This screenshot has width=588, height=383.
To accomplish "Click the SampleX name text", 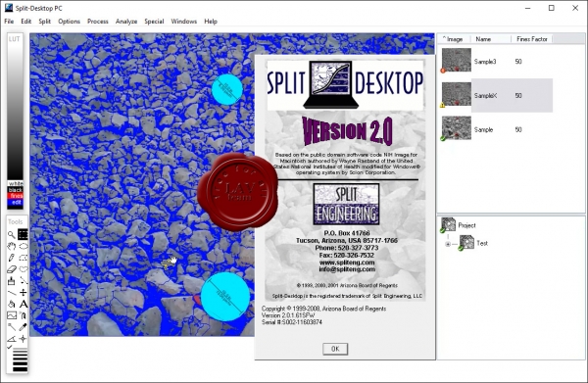I will tap(485, 96).
